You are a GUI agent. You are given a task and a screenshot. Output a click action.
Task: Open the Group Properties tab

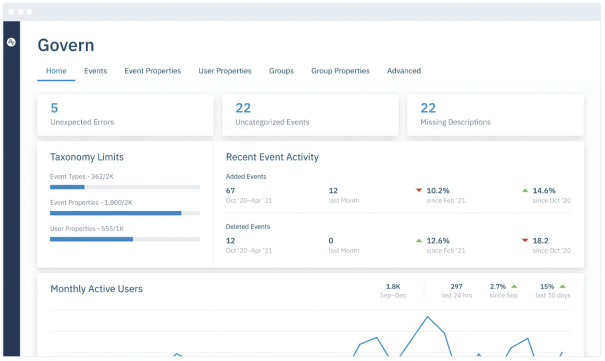click(340, 71)
